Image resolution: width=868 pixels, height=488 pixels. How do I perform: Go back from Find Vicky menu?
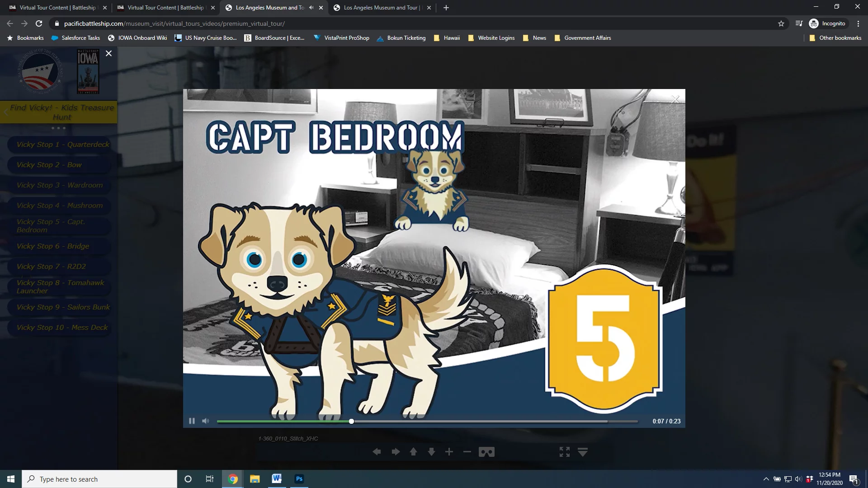(6, 112)
